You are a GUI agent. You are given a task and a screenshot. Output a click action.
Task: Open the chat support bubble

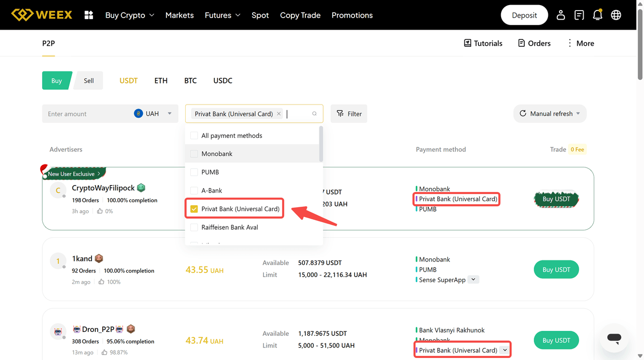tap(614, 338)
